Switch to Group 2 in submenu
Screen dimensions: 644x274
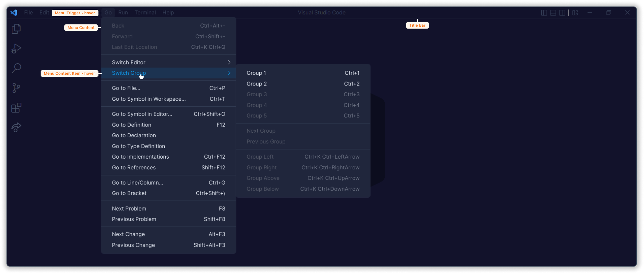click(303, 84)
